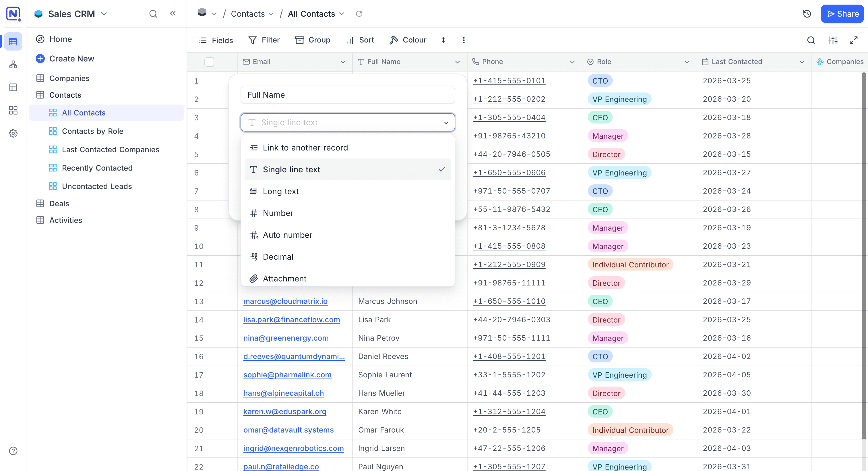Choose Attachment field type
This screenshot has height=471, width=868.
348,278
